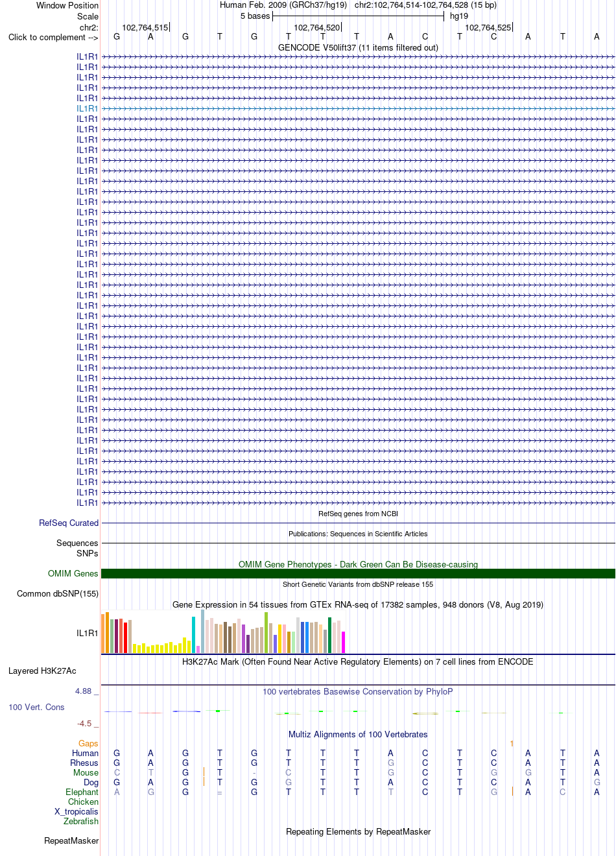The height and width of the screenshot is (856, 616).
Task: Click the light-blue highlighted IL1R1 transcript label
Action: (88, 108)
